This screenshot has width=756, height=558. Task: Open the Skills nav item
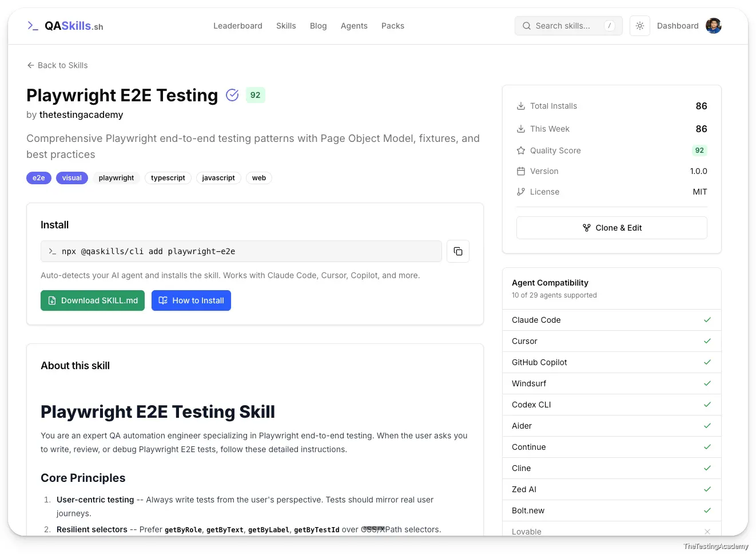point(286,26)
